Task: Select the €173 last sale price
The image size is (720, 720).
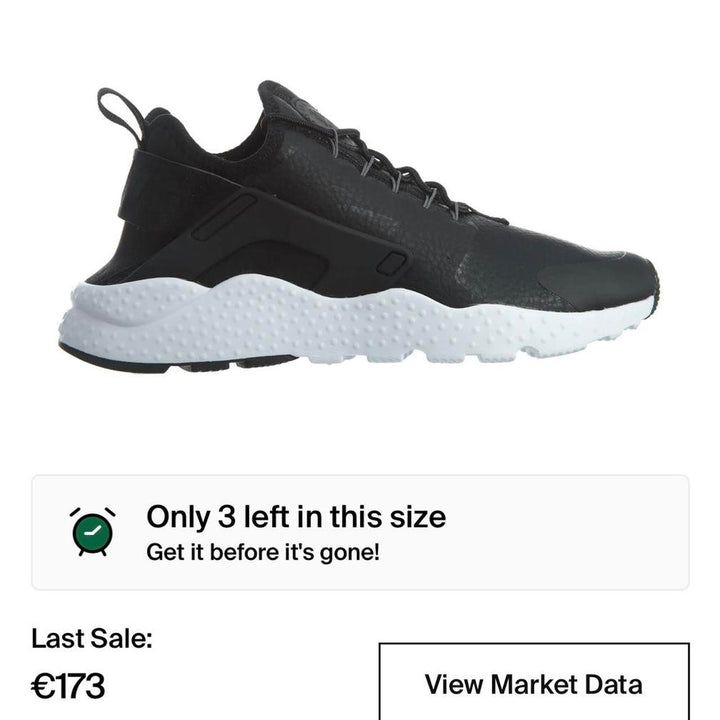Action: (x=68, y=686)
